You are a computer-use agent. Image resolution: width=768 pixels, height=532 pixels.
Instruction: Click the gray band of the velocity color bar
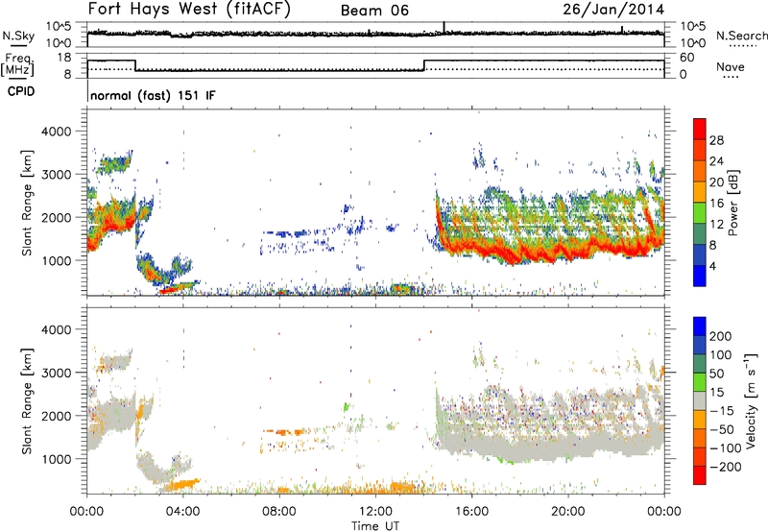(x=700, y=401)
